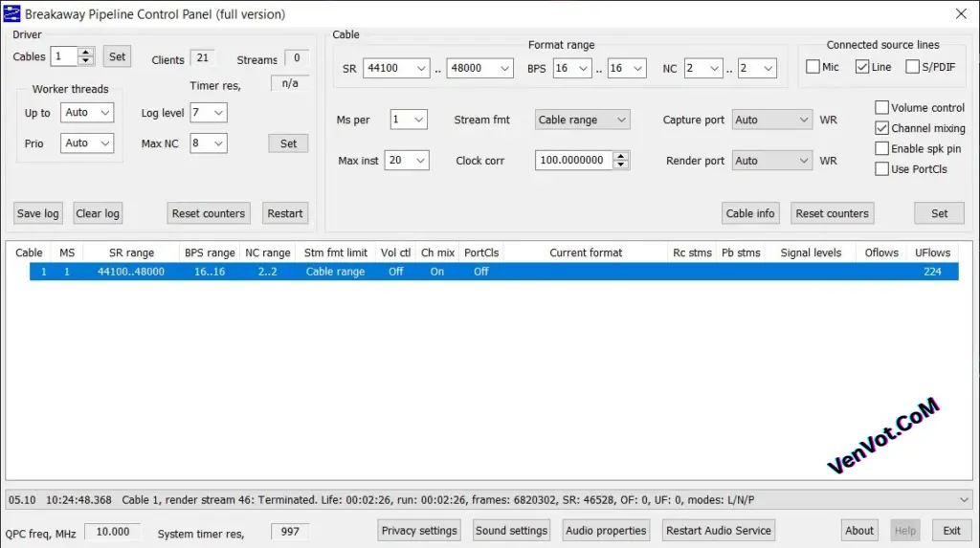Viewport: 980px width, 548px height.
Task: Uncheck the Line source line checkbox
Action: point(862,67)
